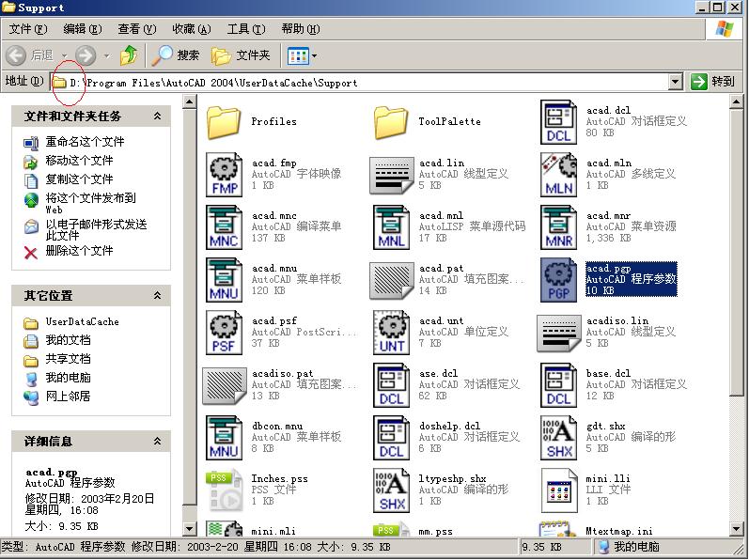Open the ToolPalette folder

tap(391, 123)
